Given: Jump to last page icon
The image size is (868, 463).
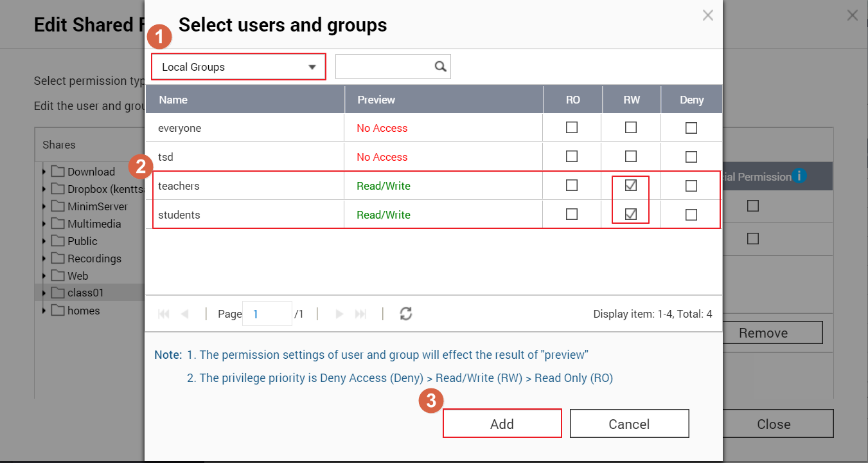Looking at the screenshot, I should coord(360,314).
